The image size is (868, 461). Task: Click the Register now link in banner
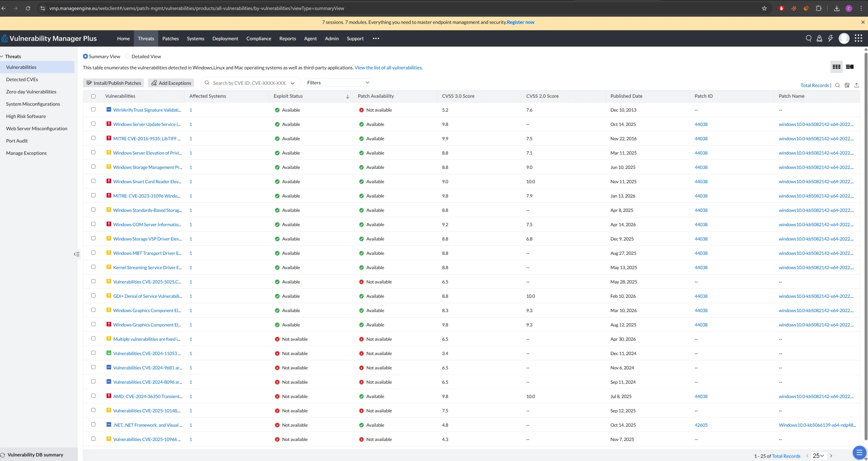pyautogui.click(x=520, y=22)
